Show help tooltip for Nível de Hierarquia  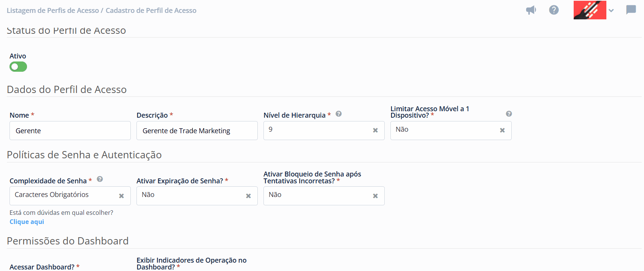point(338,114)
